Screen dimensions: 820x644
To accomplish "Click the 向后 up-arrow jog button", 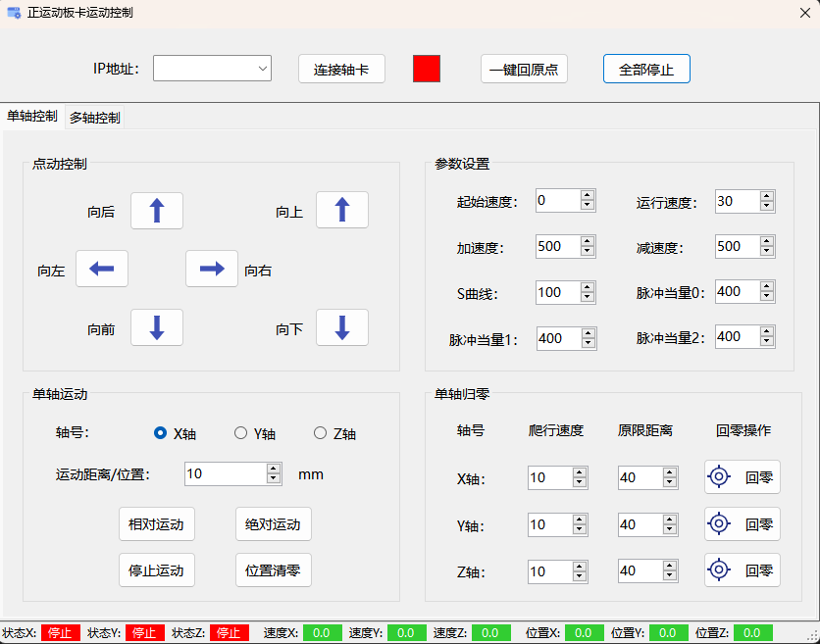I will pyautogui.click(x=157, y=211).
